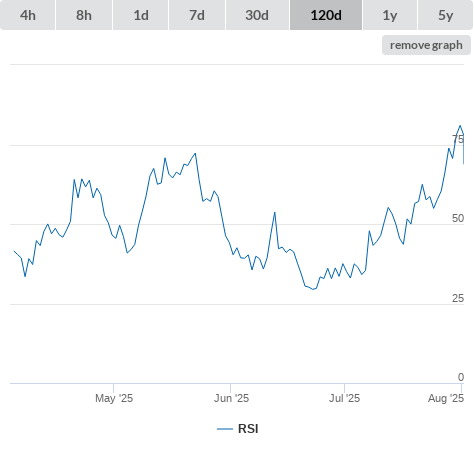Click the 75 RSI level label

tap(458, 139)
